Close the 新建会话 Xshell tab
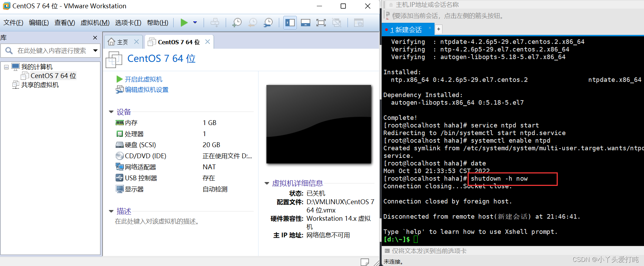The width and height of the screenshot is (644, 266). coord(430,28)
